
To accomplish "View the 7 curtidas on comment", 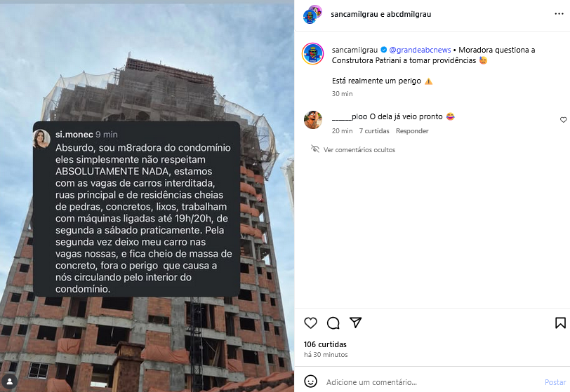I will pos(374,131).
